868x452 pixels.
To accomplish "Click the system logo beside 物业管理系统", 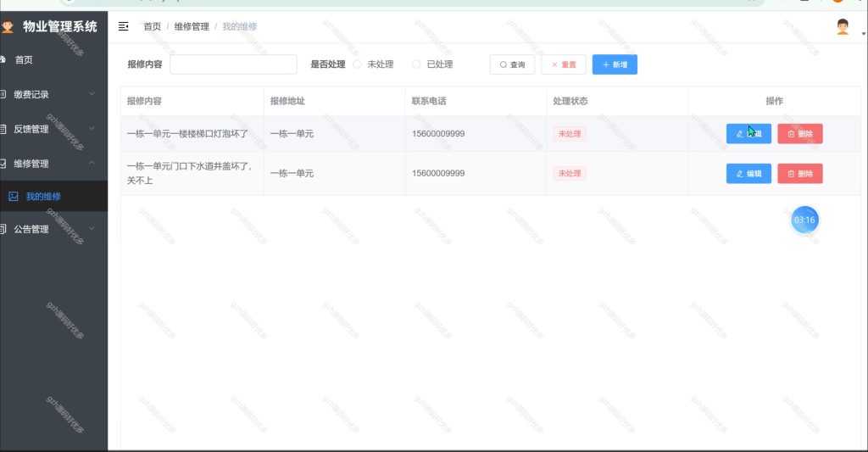I will click(7, 26).
